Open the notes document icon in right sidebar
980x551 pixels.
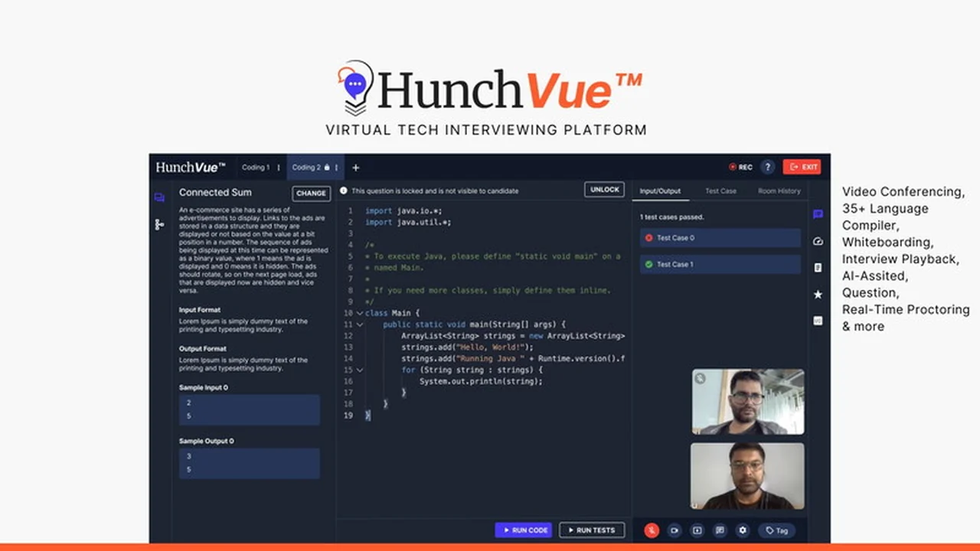pyautogui.click(x=818, y=268)
